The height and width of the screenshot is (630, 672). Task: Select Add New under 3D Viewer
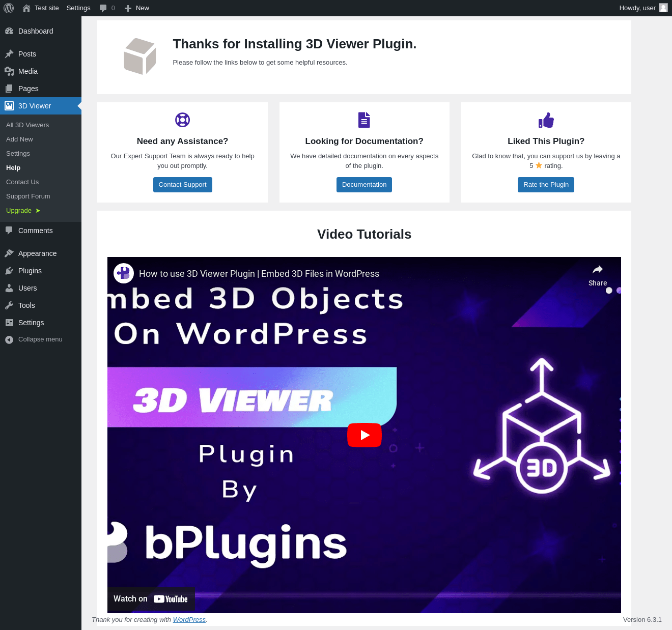coord(19,139)
